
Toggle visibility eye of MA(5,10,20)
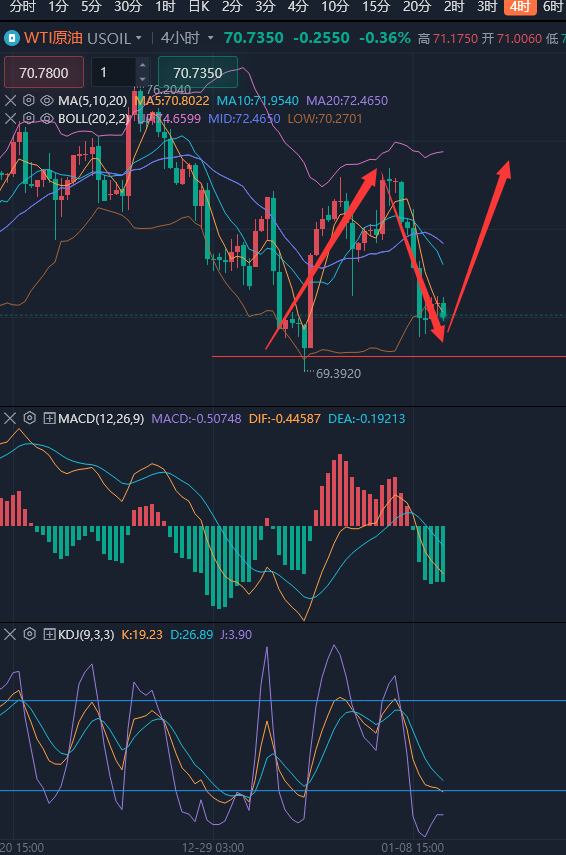tap(47, 100)
